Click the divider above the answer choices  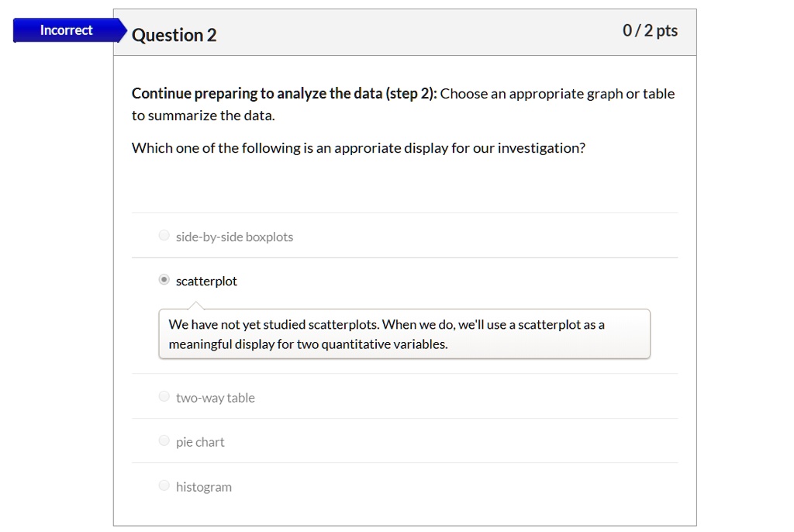click(403, 212)
